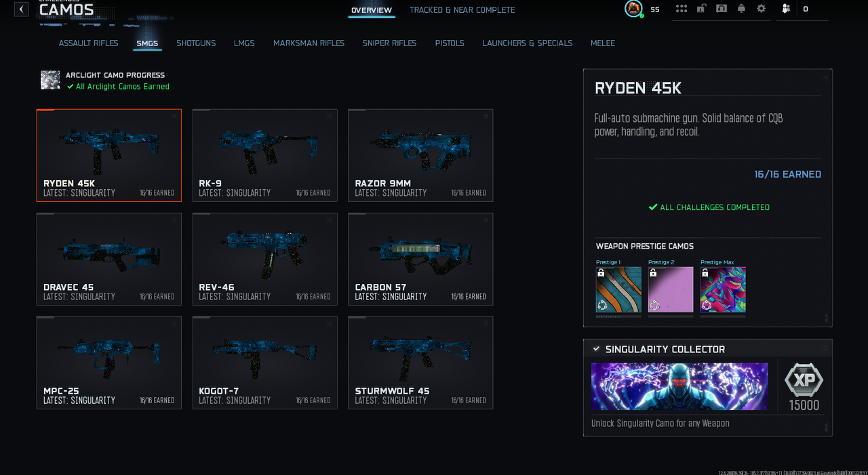Select the Dravec 45 weapon card
Viewport: 868px width, 475px height.
coord(109,259)
